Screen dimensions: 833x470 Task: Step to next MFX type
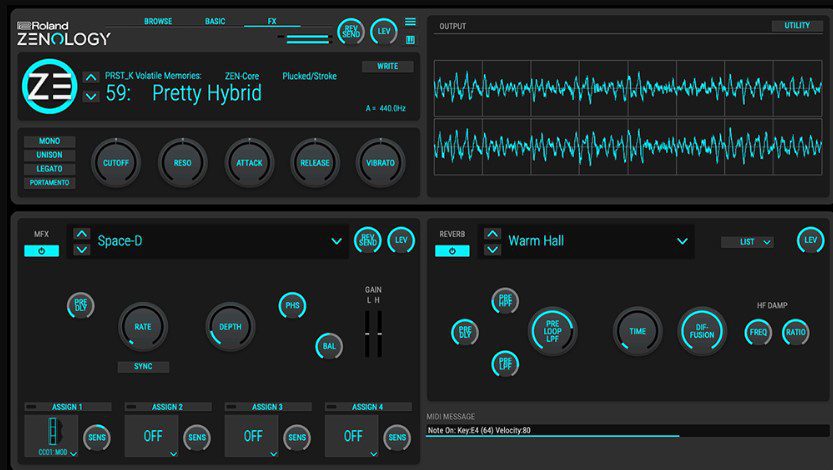point(81,249)
